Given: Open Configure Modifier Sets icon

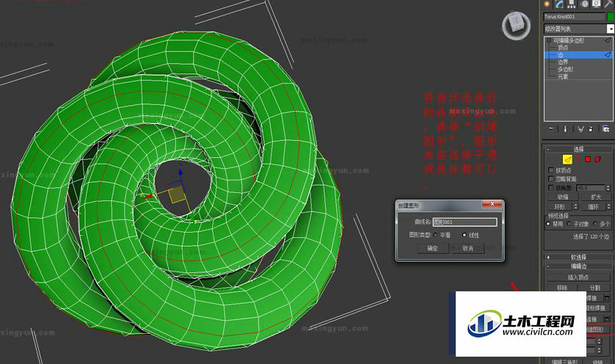Looking at the screenshot, I should pyautogui.click(x=605, y=128).
